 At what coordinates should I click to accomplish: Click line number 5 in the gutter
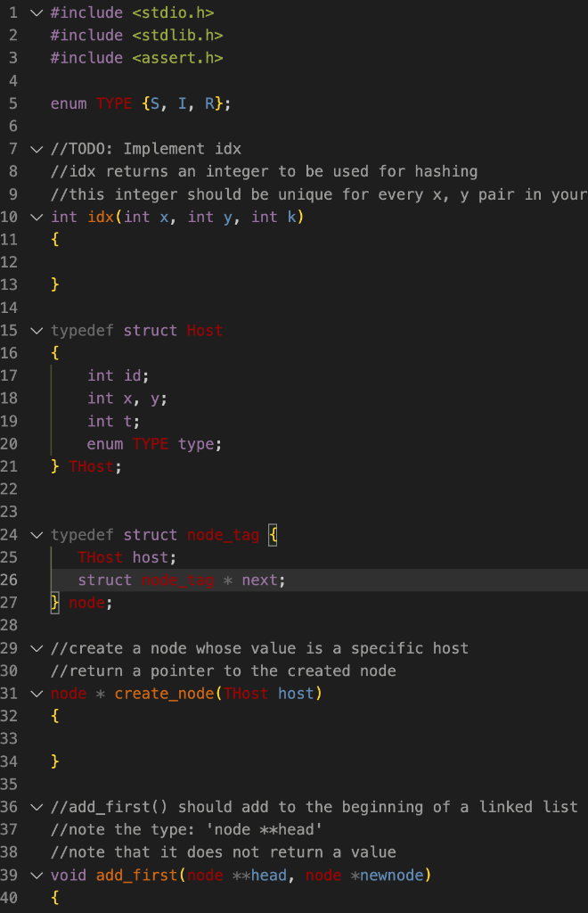click(x=12, y=103)
